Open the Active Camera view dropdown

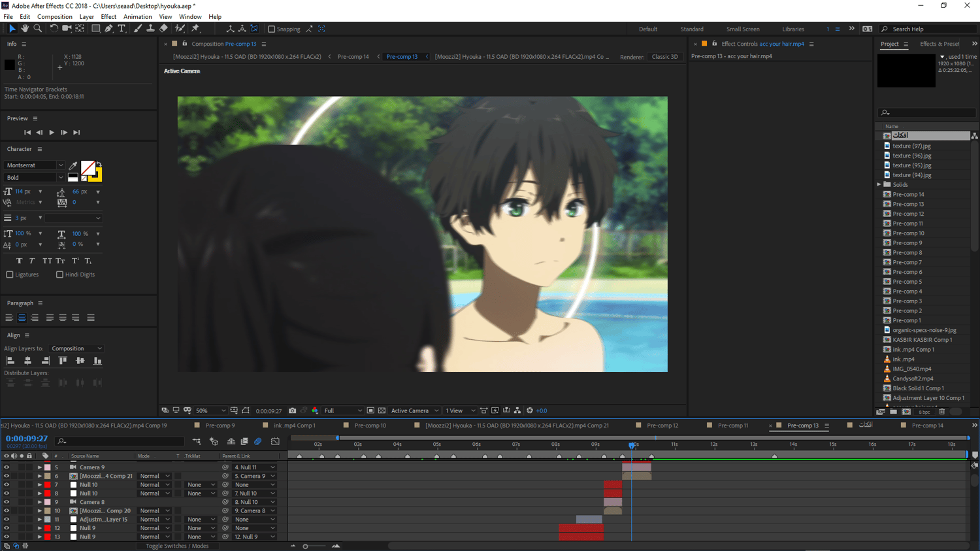tap(414, 411)
